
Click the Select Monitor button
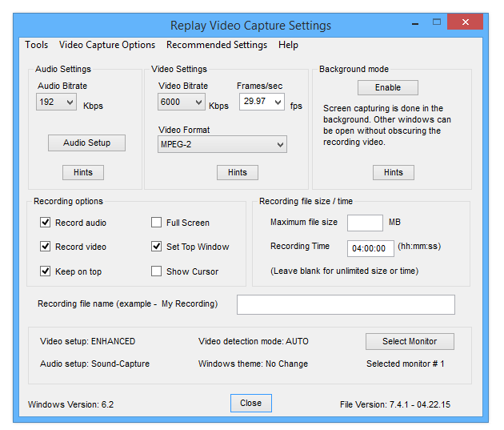click(x=410, y=341)
